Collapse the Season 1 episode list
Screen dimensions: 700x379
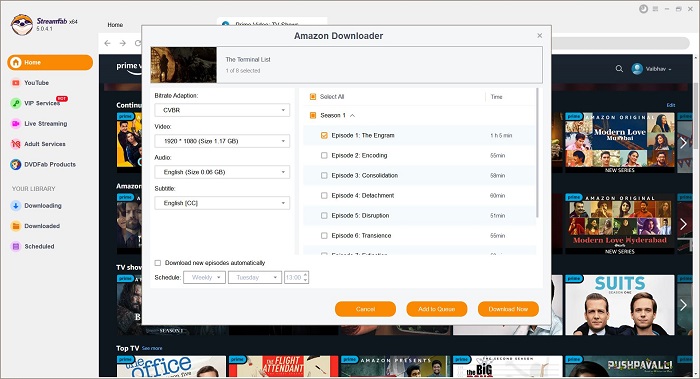352,116
